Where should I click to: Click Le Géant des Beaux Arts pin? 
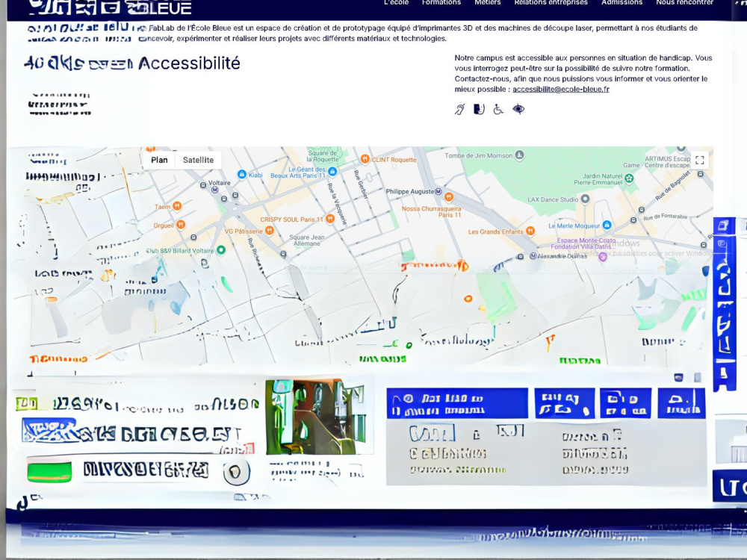pos(332,171)
